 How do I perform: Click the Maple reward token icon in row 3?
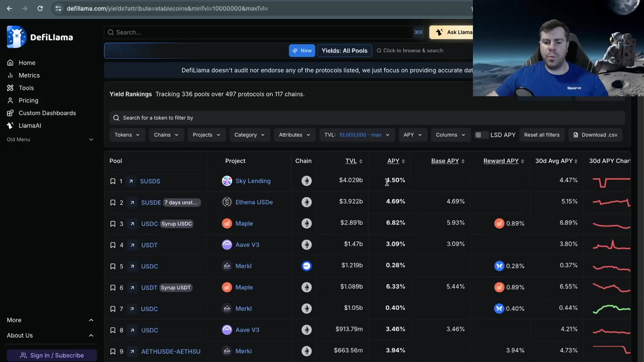[499, 223]
